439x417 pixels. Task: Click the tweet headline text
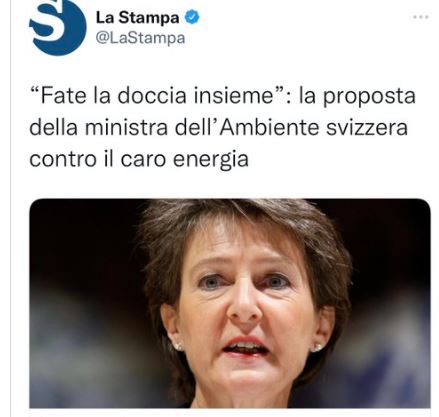pos(222,127)
